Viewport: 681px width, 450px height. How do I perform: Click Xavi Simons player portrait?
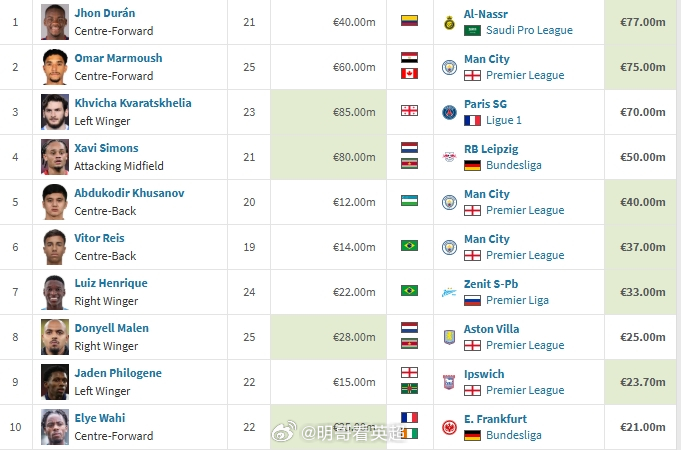click(55, 157)
